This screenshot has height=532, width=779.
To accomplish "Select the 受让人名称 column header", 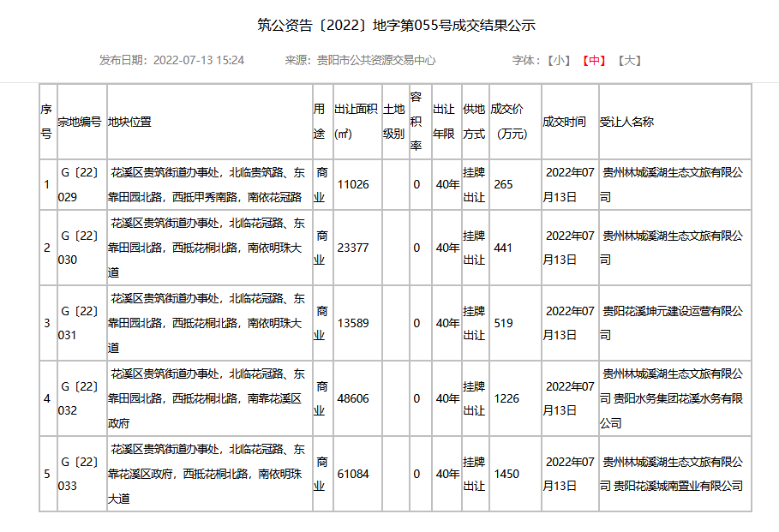I will pyautogui.click(x=626, y=122).
